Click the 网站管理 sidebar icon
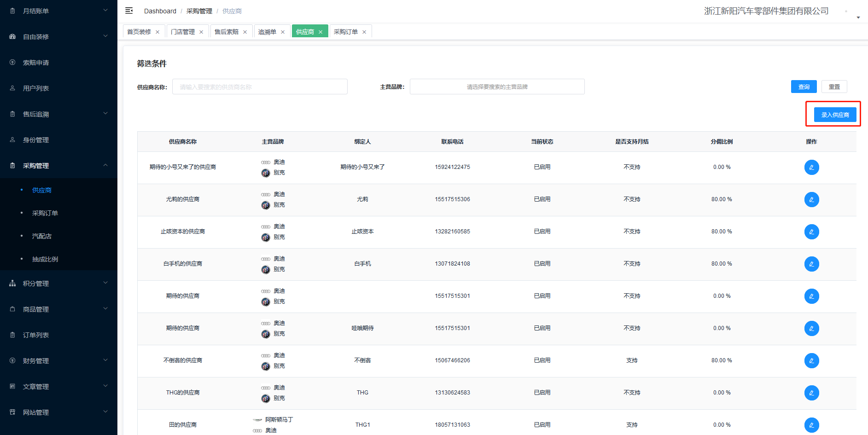The image size is (868, 435). pos(12,412)
